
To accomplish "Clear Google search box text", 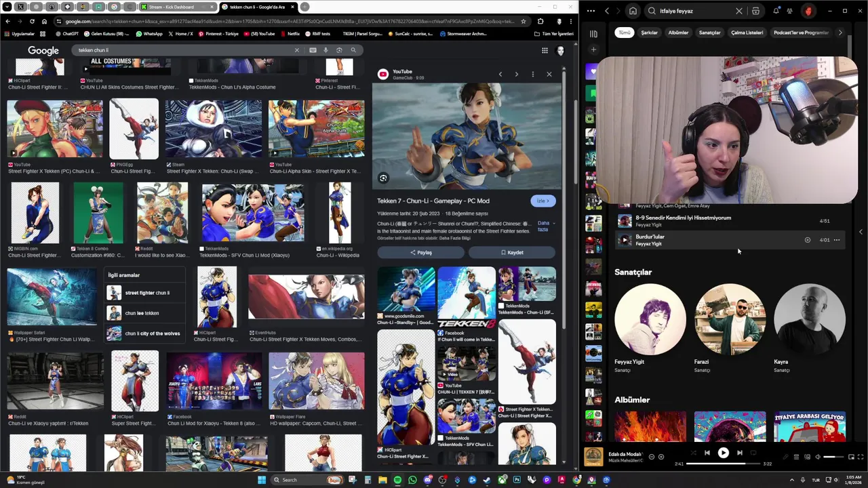I will [296, 50].
